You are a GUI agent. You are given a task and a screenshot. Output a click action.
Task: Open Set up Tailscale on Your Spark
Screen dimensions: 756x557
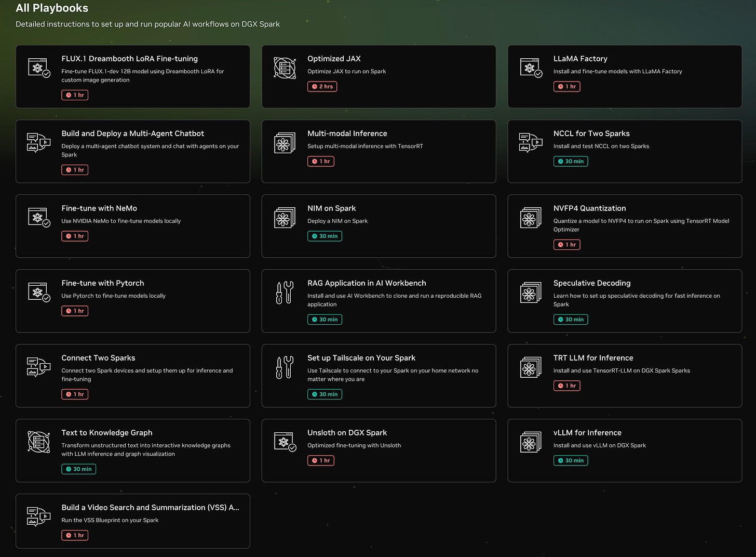pos(361,358)
